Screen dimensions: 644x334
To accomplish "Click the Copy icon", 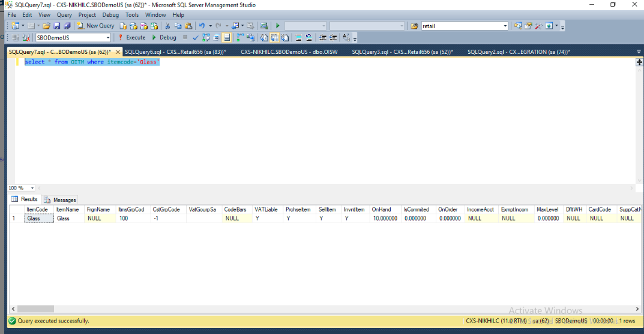I will [x=178, y=26].
